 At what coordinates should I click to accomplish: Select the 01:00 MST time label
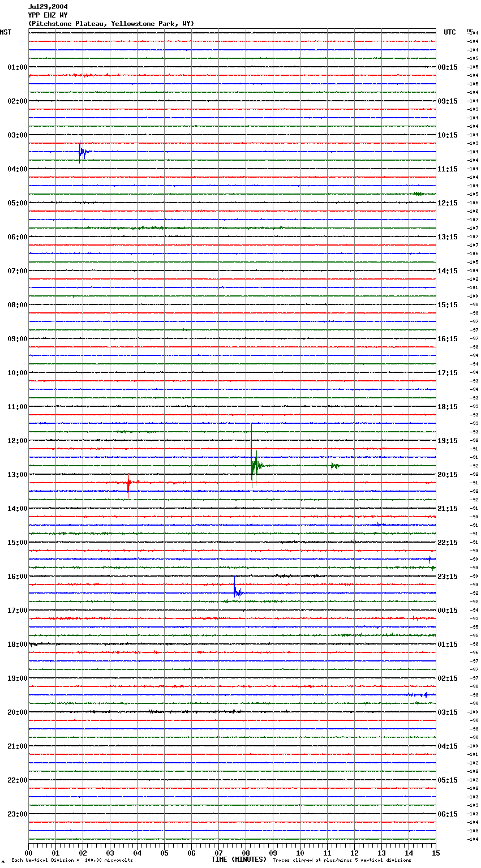pyautogui.click(x=18, y=67)
